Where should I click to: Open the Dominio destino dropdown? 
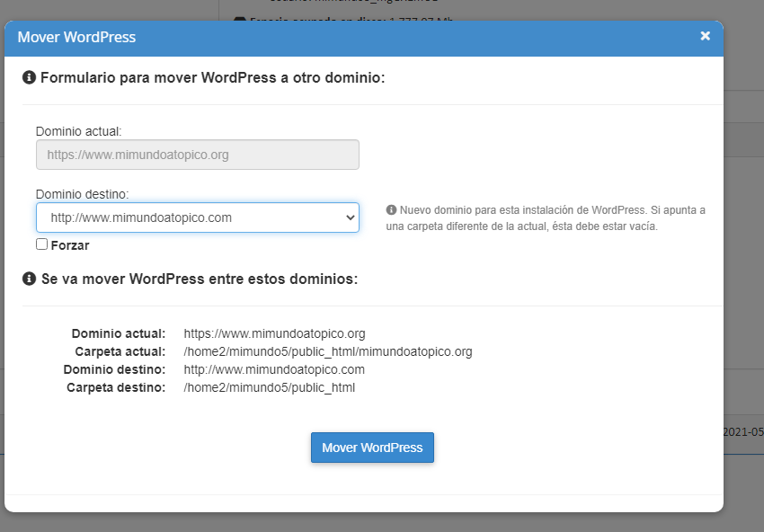[x=198, y=217]
